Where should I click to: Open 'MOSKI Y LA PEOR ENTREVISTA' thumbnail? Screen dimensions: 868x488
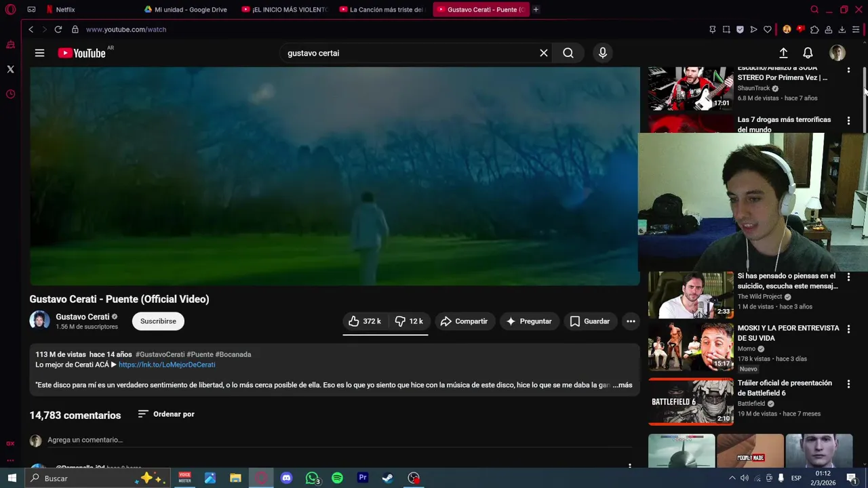tap(690, 347)
